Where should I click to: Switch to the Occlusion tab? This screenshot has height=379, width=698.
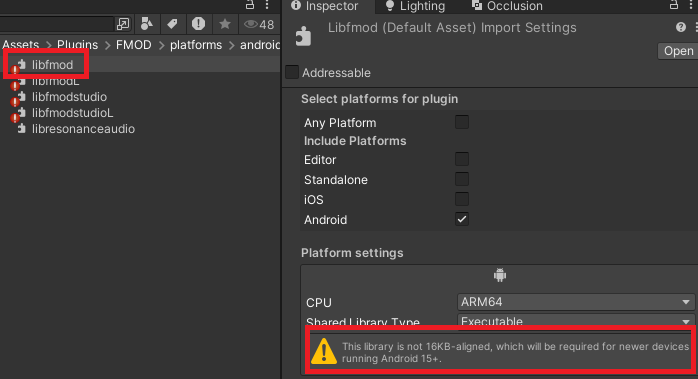(507, 6)
